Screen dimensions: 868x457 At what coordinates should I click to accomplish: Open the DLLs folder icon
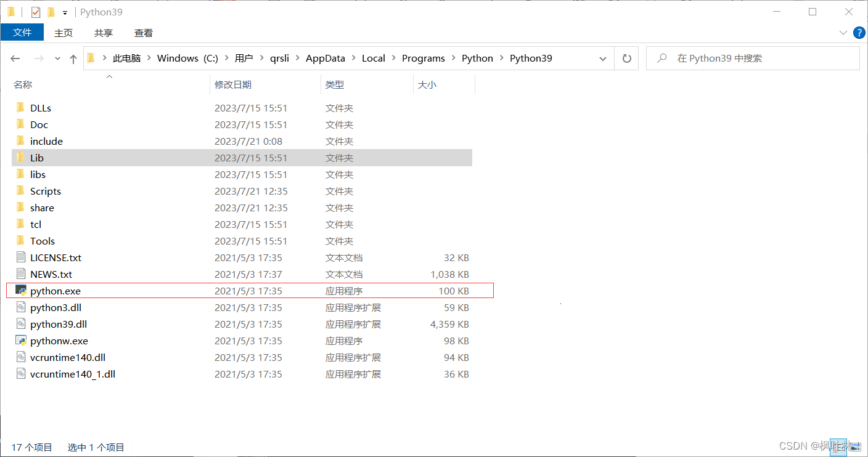click(20, 108)
